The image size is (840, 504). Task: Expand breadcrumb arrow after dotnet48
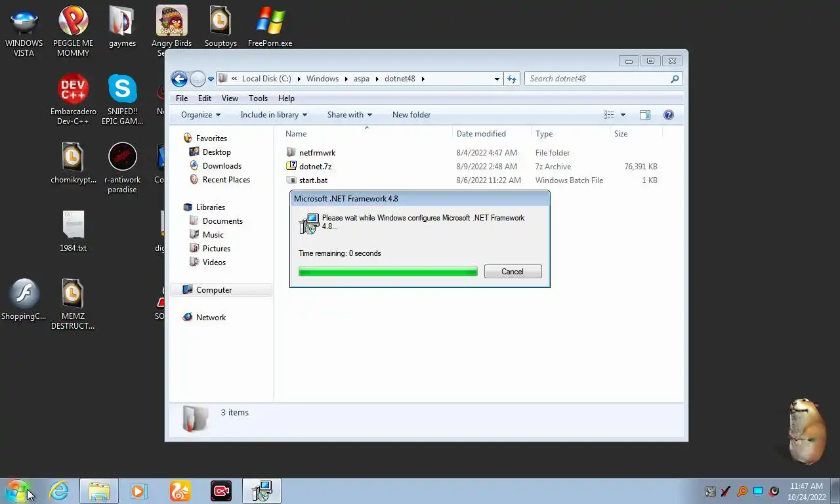click(x=423, y=79)
